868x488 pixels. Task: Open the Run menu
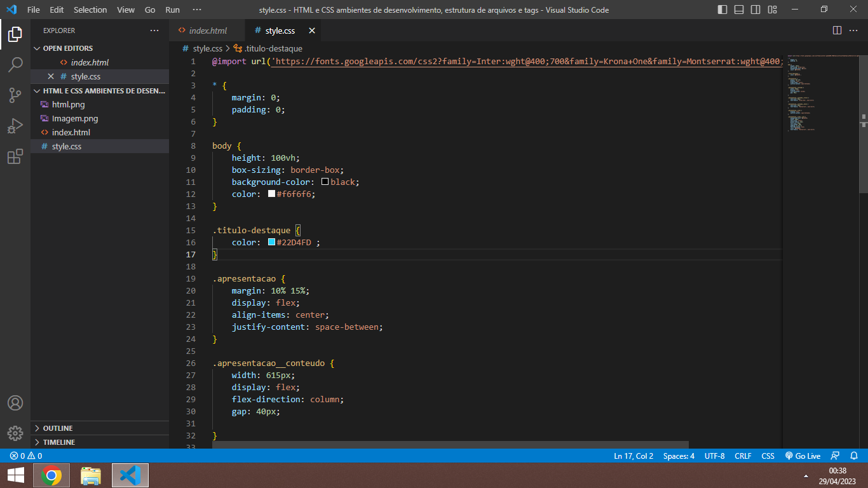[x=172, y=10]
